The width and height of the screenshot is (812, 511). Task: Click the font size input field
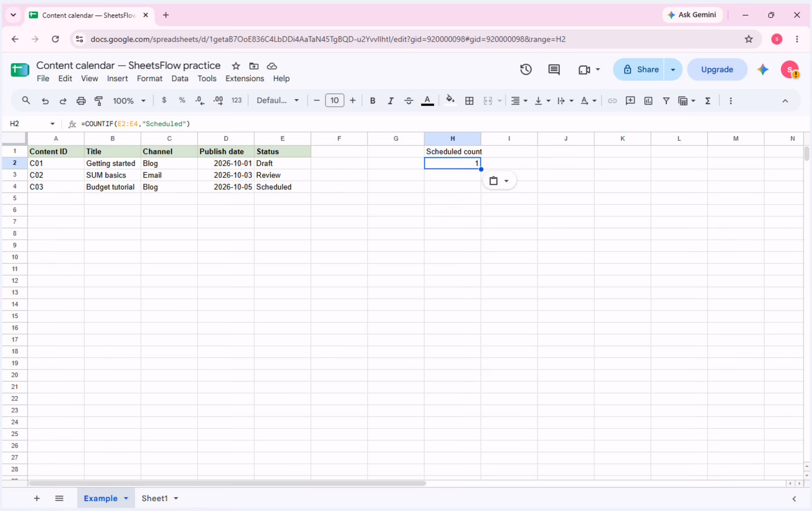(334, 100)
